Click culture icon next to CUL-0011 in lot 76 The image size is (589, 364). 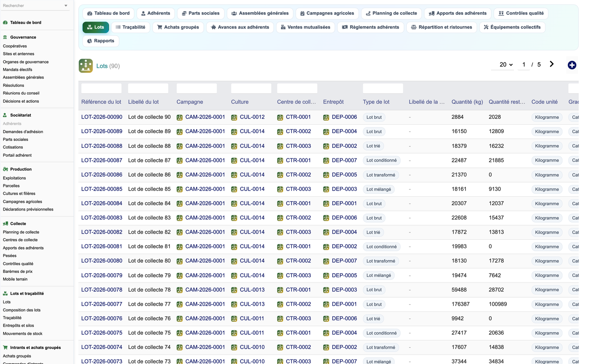[x=234, y=319]
